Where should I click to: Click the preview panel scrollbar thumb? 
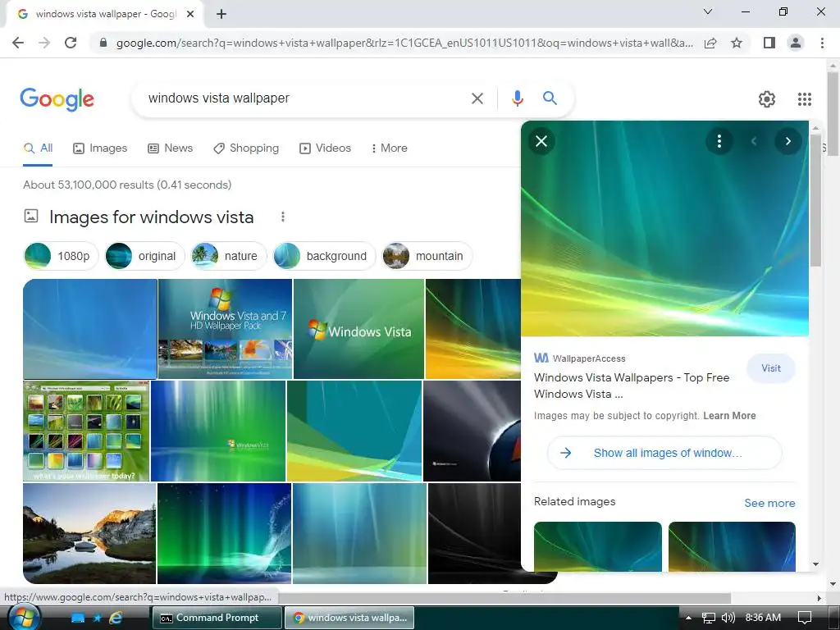tap(815, 201)
